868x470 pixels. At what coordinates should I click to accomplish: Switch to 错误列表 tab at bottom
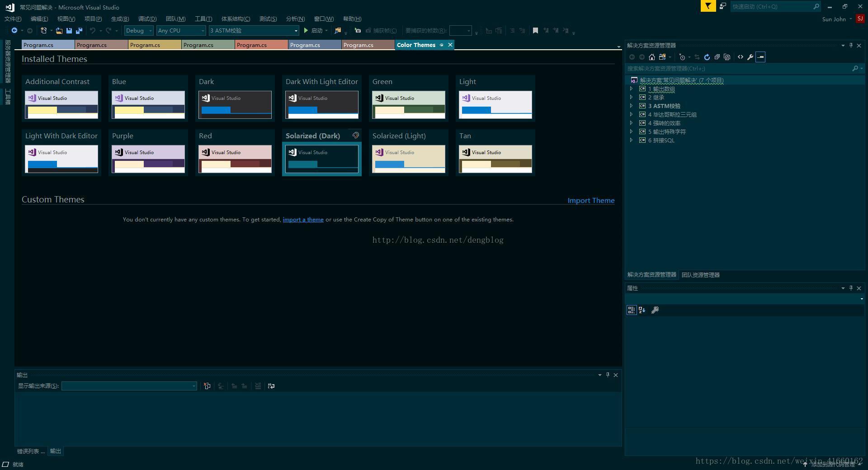pyautogui.click(x=31, y=451)
